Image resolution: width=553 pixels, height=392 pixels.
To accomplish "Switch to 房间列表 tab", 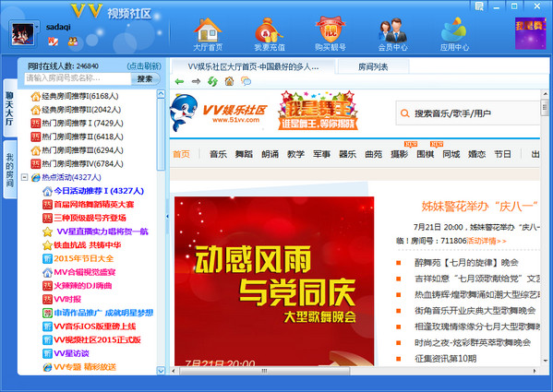I will point(373,66).
